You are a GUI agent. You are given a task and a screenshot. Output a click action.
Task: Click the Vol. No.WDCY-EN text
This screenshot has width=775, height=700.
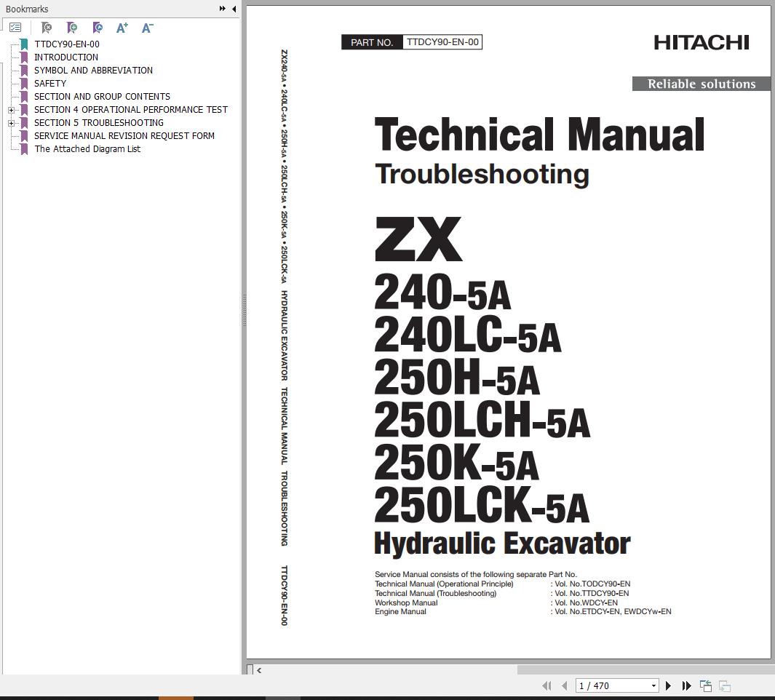tap(586, 602)
